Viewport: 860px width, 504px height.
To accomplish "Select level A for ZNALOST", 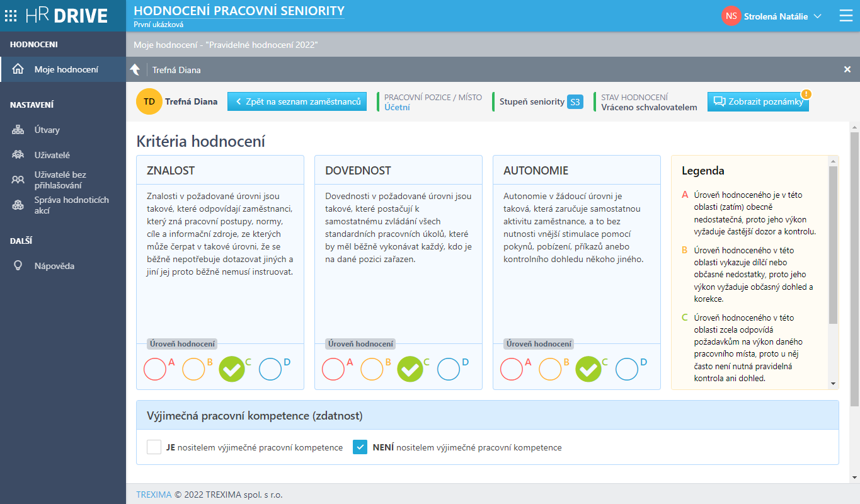I will click(x=155, y=369).
